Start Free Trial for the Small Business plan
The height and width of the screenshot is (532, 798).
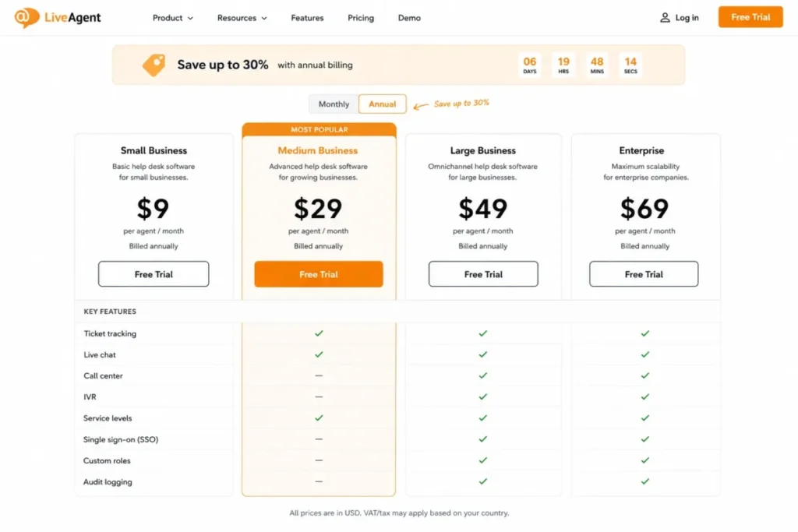154,274
